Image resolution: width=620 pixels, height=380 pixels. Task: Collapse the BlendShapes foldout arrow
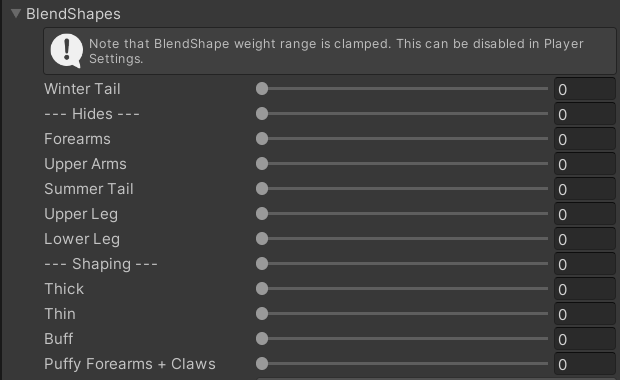click(x=16, y=13)
